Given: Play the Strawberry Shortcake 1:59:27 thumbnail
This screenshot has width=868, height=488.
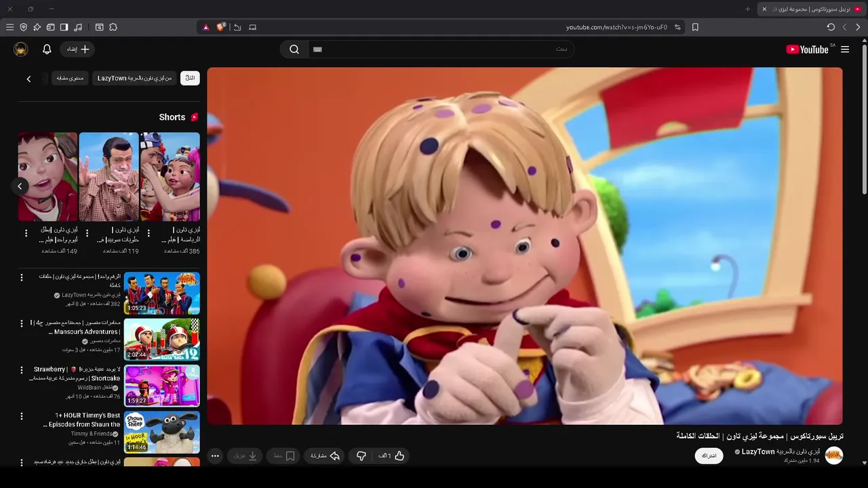Looking at the screenshot, I should tap(162, 386).
